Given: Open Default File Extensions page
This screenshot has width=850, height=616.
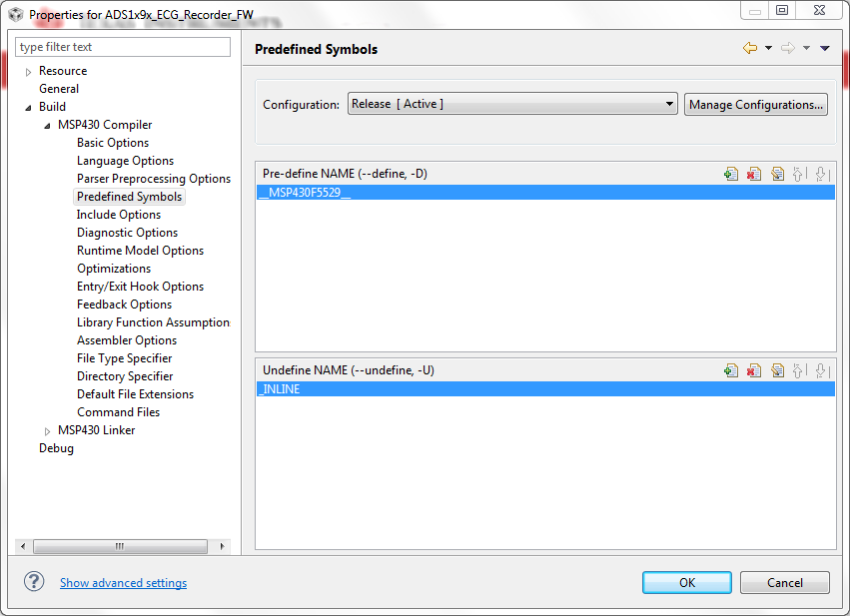Looking at the screenshot, I should pyautogui.click(x=135, y=394).
